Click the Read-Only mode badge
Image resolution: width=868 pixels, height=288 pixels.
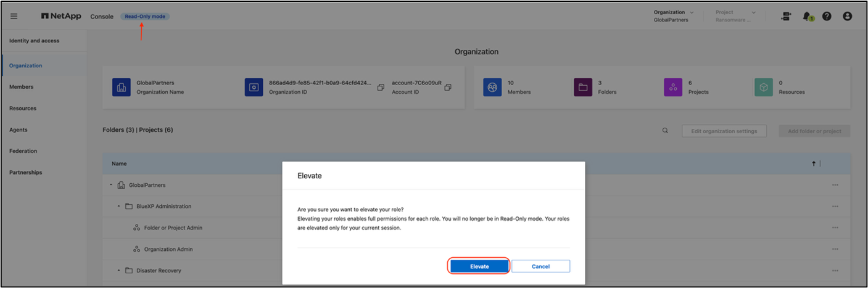click(x=144, y=16)
